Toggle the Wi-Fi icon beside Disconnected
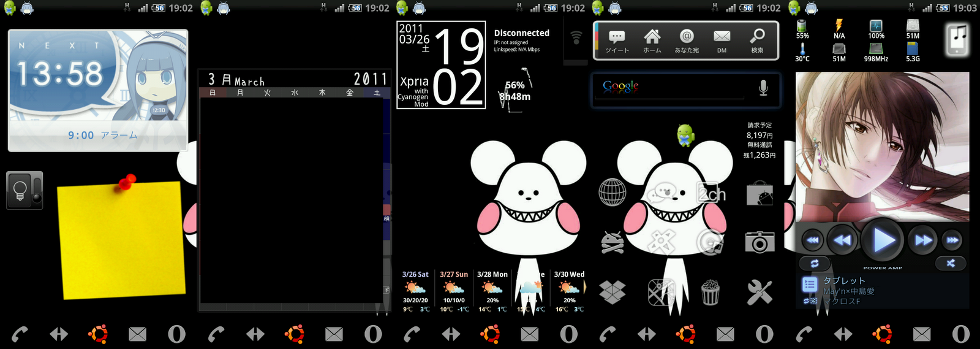The image size is (980, 349). tap(576, 38)
